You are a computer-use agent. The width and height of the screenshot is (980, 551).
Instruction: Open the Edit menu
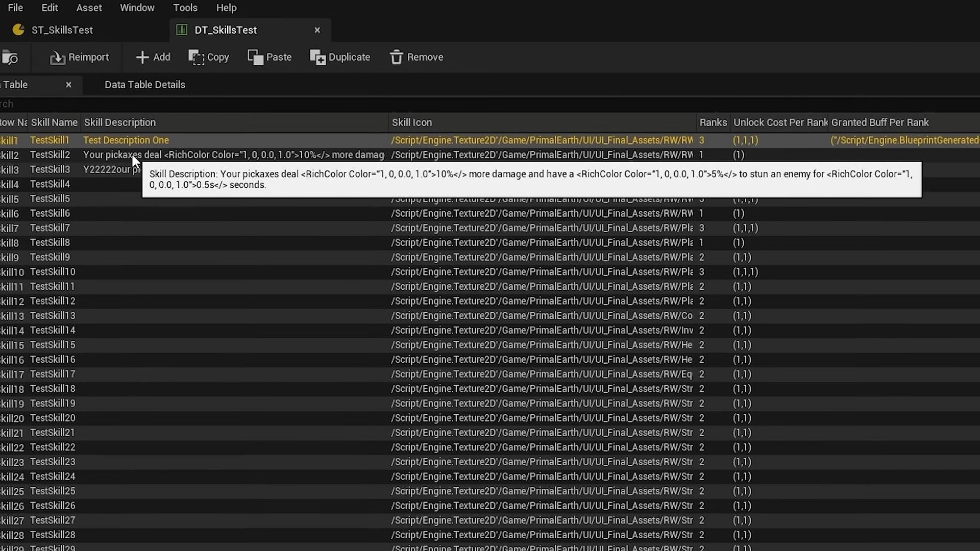click(50, 8)
